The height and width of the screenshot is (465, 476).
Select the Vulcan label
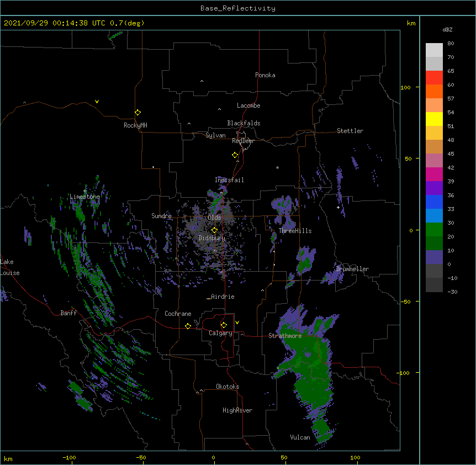tap(300, 437)
